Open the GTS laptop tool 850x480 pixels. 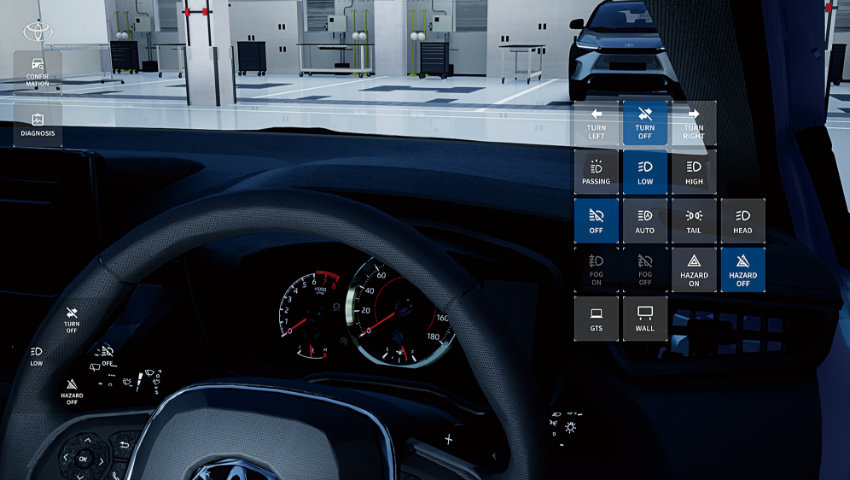[x=596, y=319]
